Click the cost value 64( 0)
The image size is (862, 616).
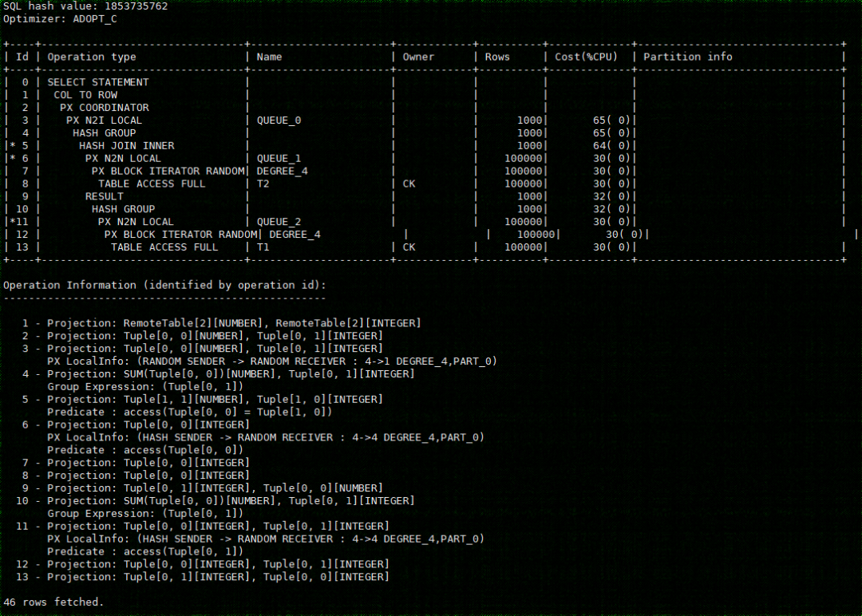611,145
